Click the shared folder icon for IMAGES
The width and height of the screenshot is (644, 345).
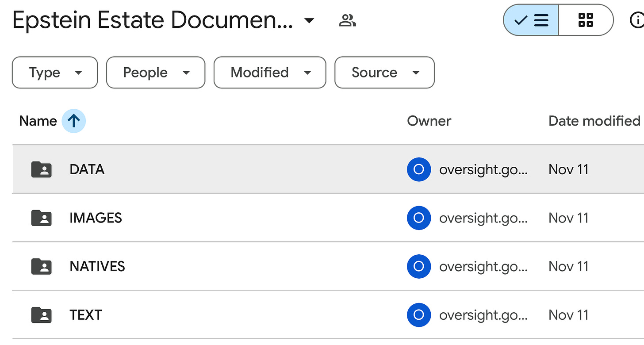point(42,218)
